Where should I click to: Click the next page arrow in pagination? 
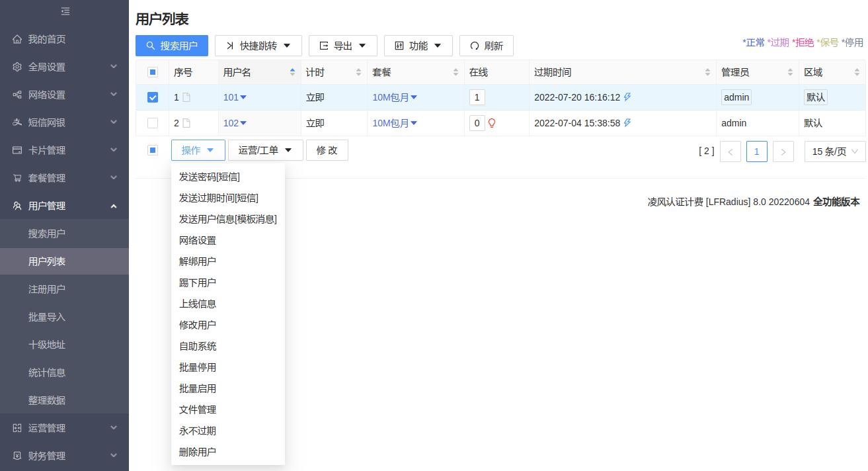coord(783,151)
